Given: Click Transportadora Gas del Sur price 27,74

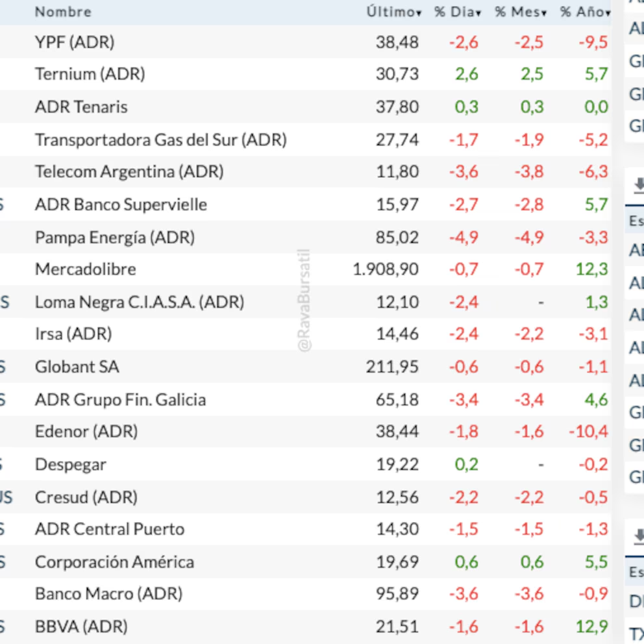Looking at the screenshot, I should click(397, 140).
